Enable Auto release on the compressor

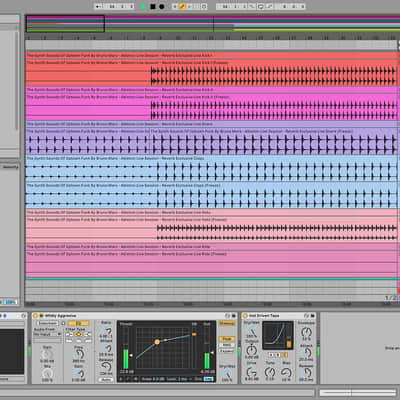click(x=106, y=380)
